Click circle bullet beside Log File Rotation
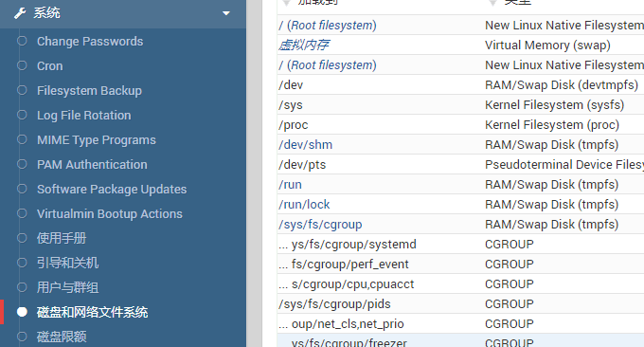 (x=22, y=115)
